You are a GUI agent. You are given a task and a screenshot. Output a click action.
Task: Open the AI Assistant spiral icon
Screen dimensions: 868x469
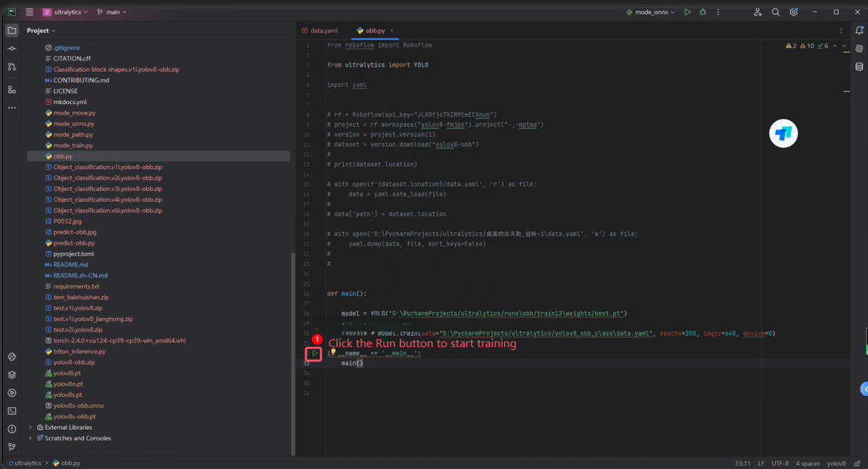point(859,49)
